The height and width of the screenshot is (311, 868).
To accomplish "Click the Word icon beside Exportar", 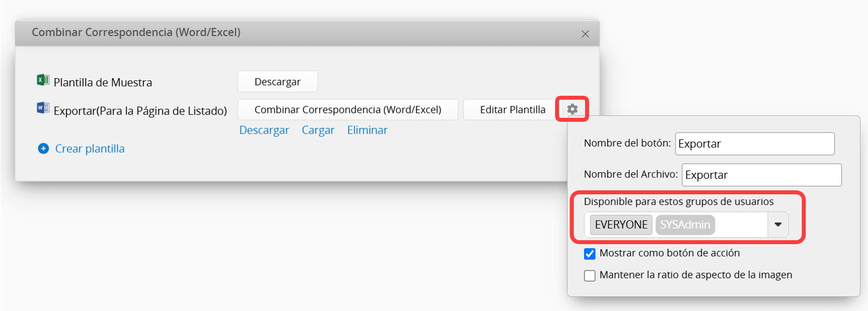I will pyautogui.click(x=43, y=108).
